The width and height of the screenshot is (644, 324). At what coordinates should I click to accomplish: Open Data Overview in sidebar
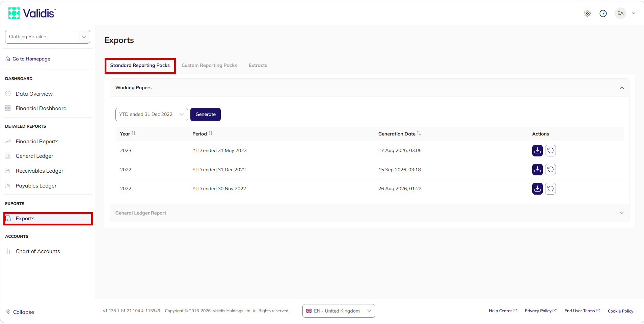(34, 94)
